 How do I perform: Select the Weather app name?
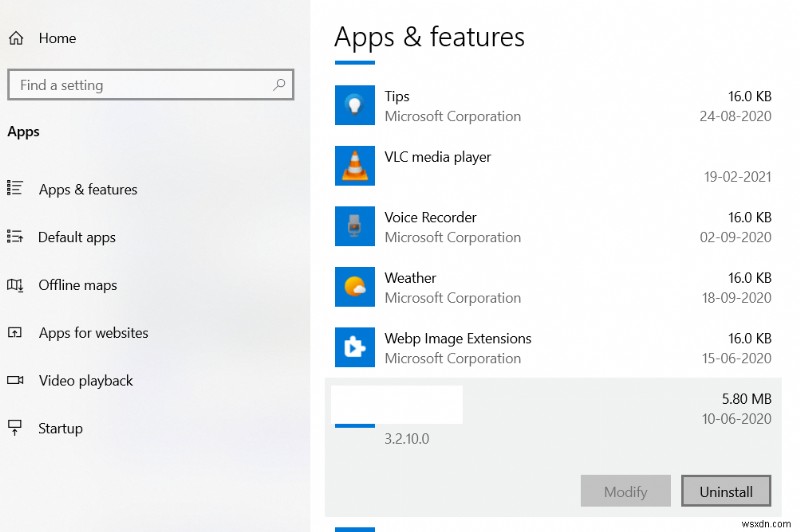[410, 278]
